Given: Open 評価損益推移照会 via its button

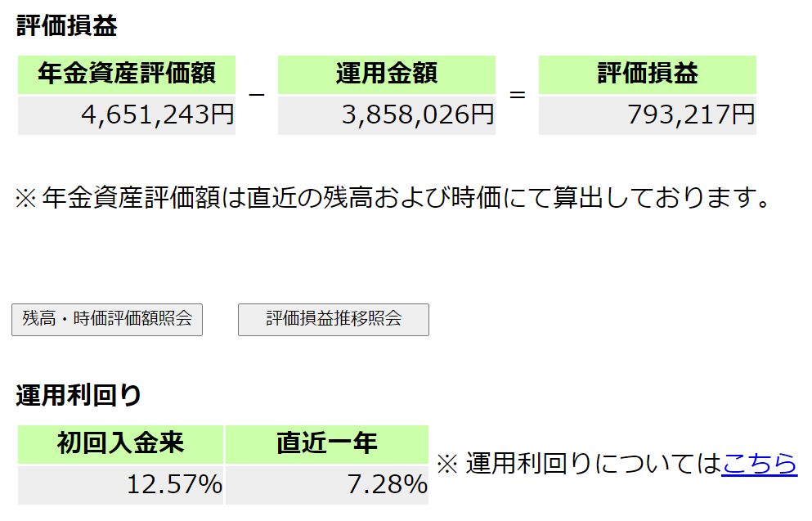Looking at the screenshot, I should pos(334,319).
